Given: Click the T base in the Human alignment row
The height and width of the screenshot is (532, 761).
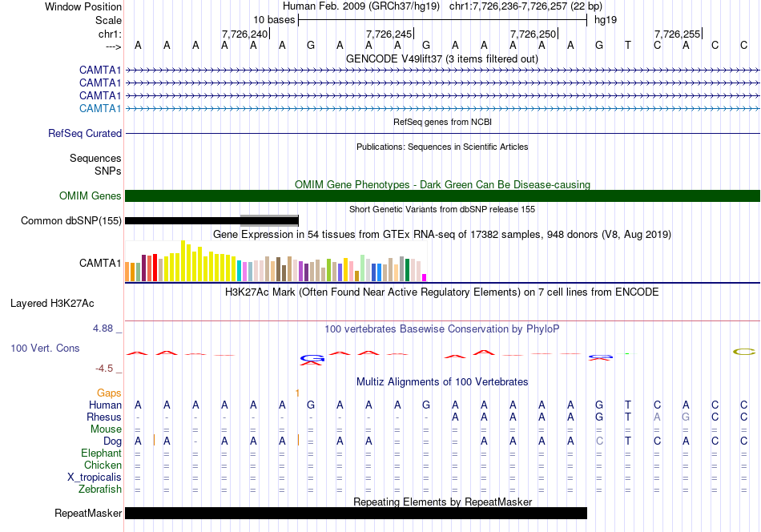Looking at the screenshot, I should point(628,405).
